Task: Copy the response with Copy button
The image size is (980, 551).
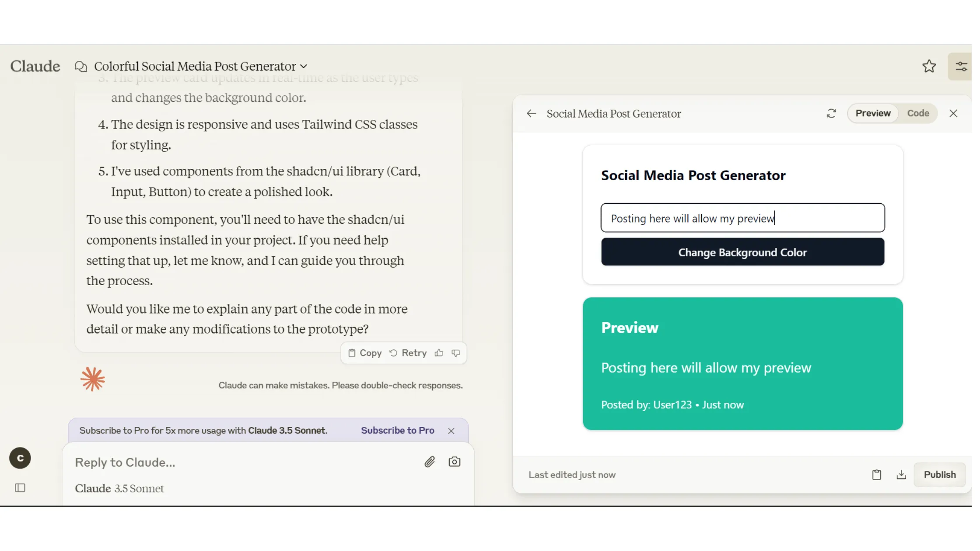Action: pos(365,353)
